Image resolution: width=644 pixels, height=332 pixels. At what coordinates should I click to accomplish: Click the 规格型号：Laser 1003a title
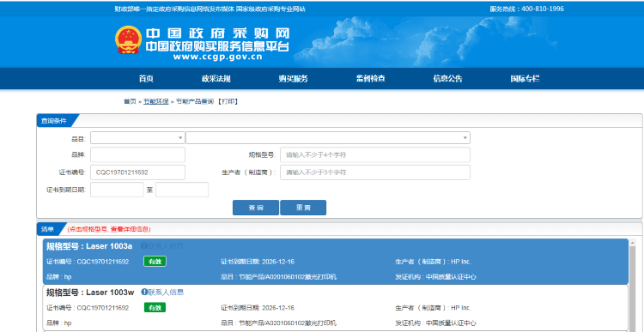coord(89,246)
